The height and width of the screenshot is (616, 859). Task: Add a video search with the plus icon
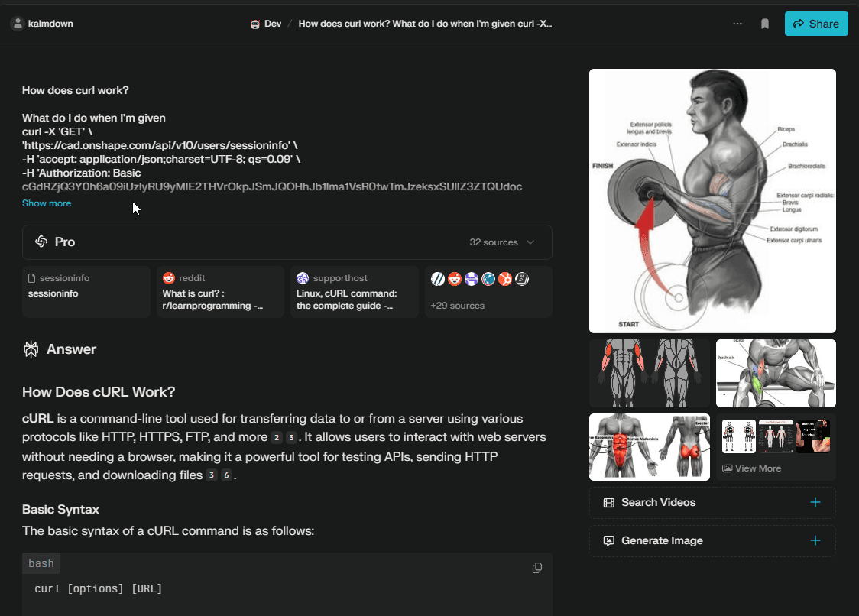coord(815,502)
